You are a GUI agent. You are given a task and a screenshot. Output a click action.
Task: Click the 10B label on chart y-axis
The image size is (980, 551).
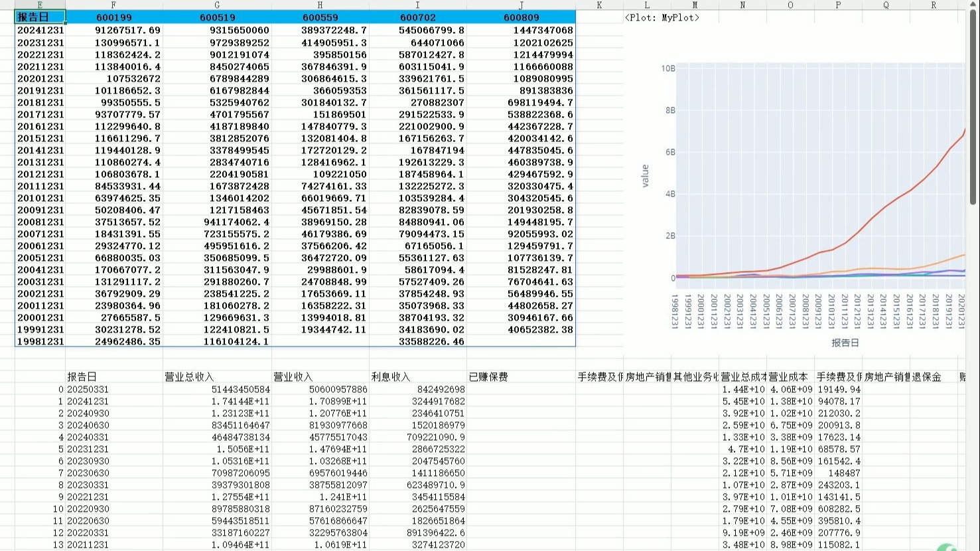[668, 68]
